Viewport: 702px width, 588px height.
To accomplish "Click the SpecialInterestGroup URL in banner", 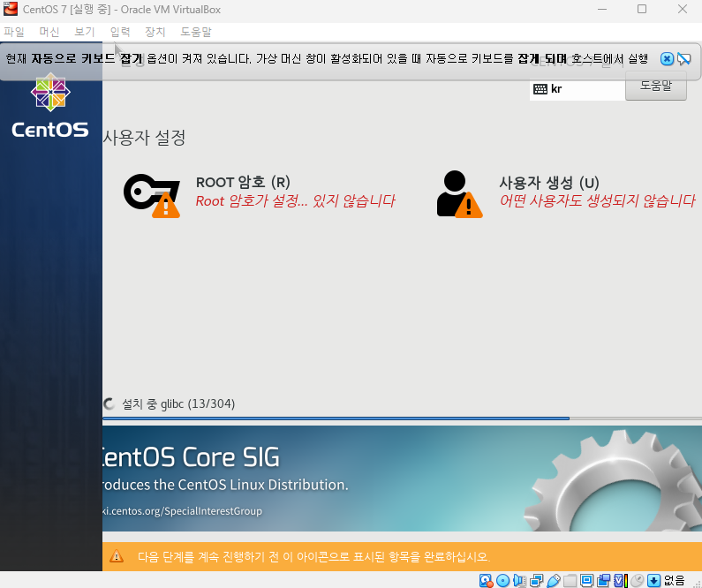I will pyautogui.click(x=182, y=511).
